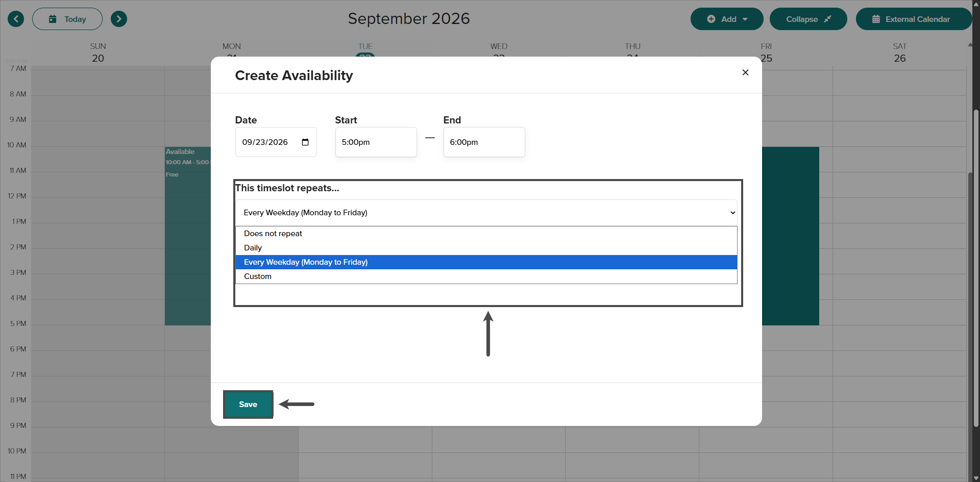
Task: Click the End time field
Action: (484, 142)
